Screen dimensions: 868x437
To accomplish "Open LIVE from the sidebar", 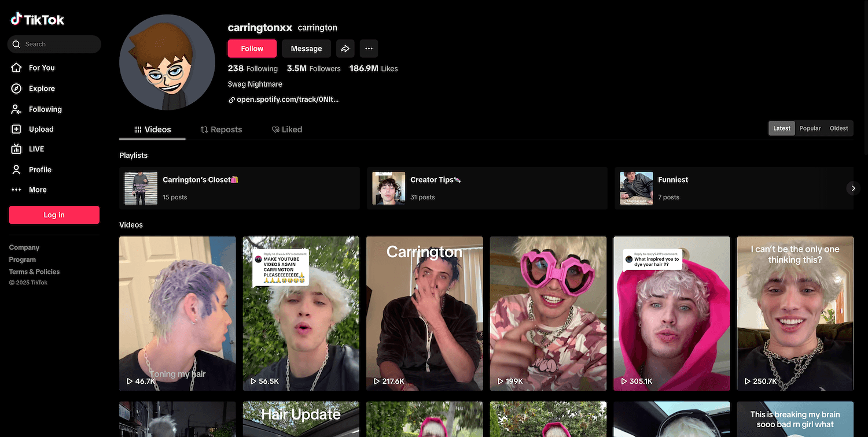I will pyautogui.click(x=36, y=149).
